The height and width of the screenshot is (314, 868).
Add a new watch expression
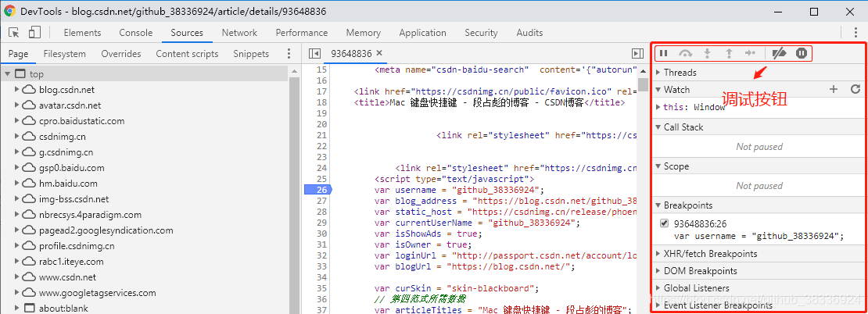pos(834,89)
